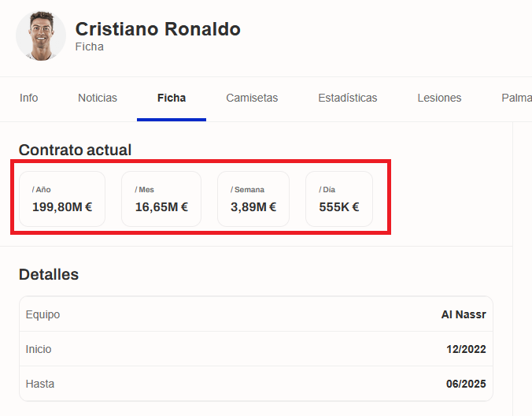Viewport: 532px width, 416px height.
Task: Click the weekly salary card 3,89M €
Action: tap(253, 199)
